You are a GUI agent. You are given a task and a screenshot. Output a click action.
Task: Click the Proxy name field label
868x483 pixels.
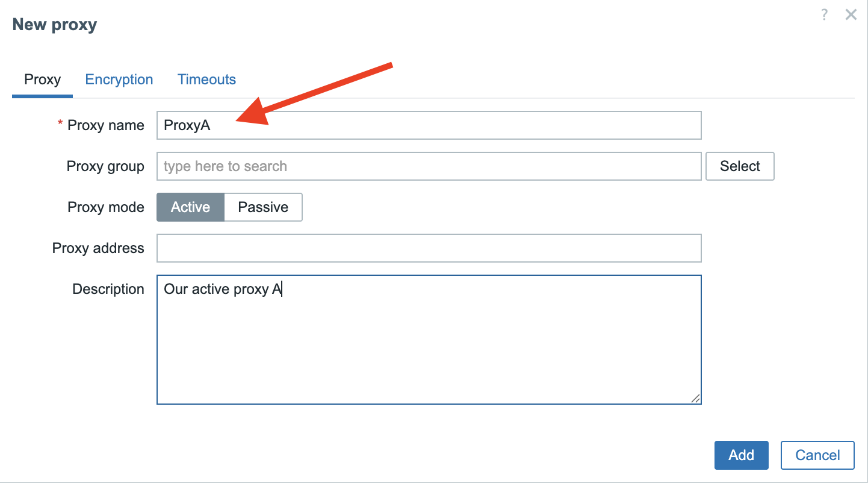click(107, 125)
